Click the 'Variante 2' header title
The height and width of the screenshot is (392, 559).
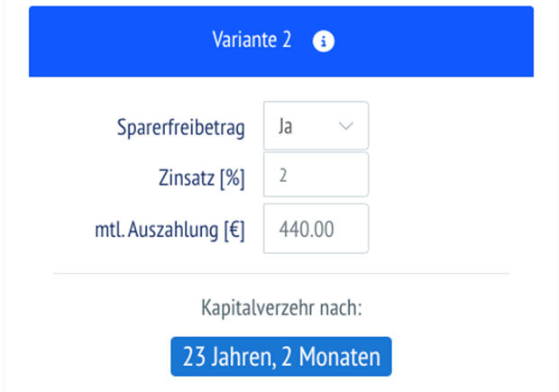[252, 41]
